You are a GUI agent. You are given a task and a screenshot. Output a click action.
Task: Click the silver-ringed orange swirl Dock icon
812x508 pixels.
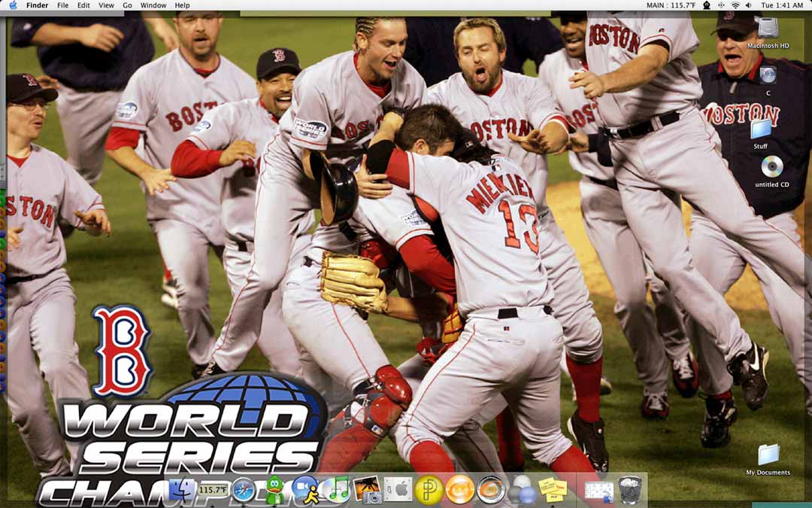click(x=490, y=490)
